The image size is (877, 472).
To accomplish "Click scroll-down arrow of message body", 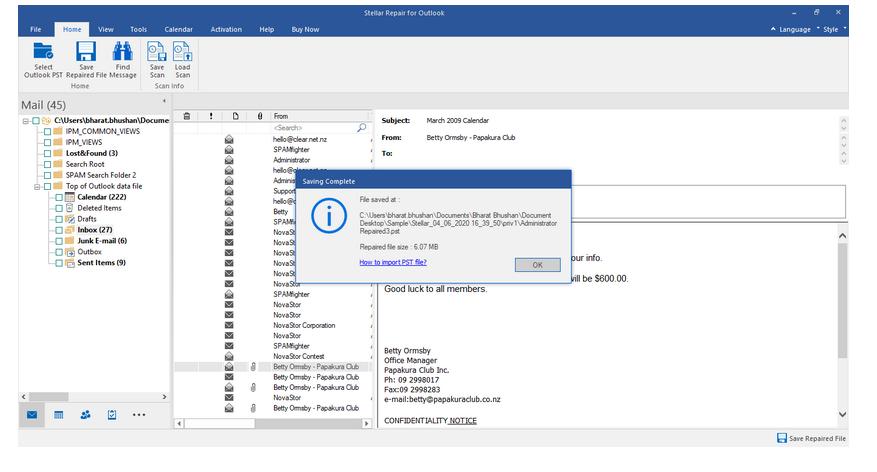I will point(842,414).
